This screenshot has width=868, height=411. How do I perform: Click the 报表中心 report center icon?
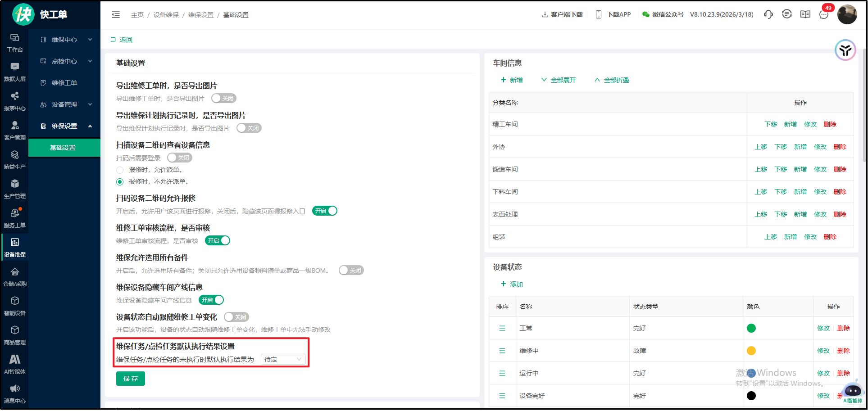coord(14,101)
